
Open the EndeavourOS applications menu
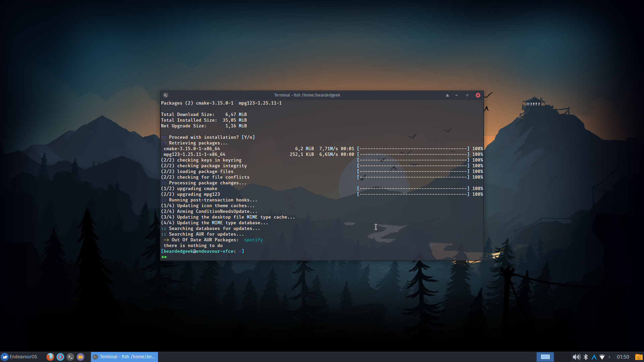19,357
